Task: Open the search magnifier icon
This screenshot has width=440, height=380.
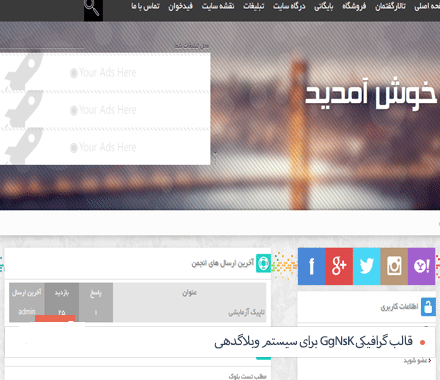Action: coord(93,9)
